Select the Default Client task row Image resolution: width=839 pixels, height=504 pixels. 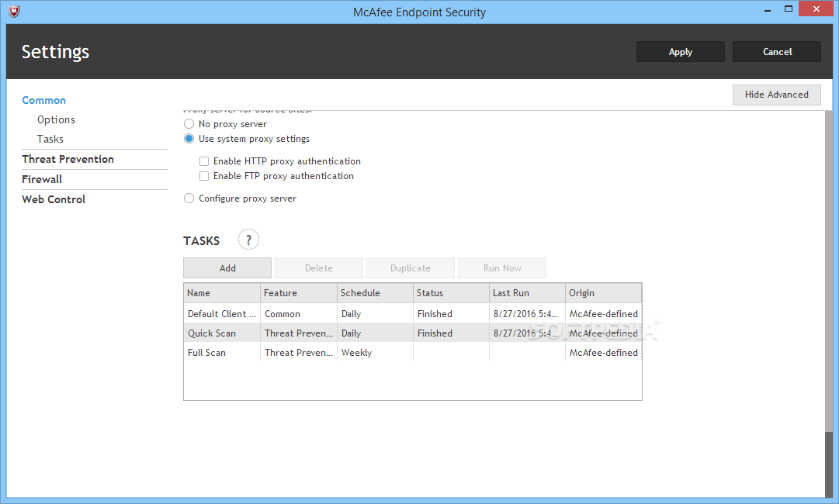413,314
